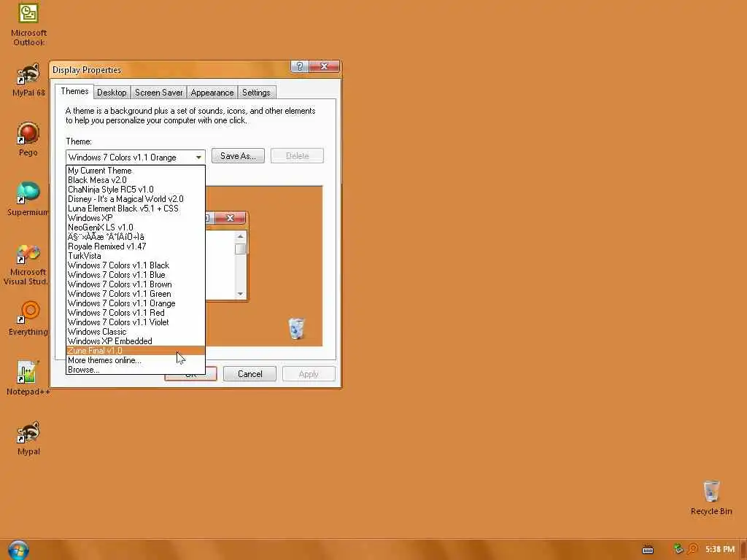Select the Recycle Bin on the desktop
Screen dimensions: 747x560
711,498
